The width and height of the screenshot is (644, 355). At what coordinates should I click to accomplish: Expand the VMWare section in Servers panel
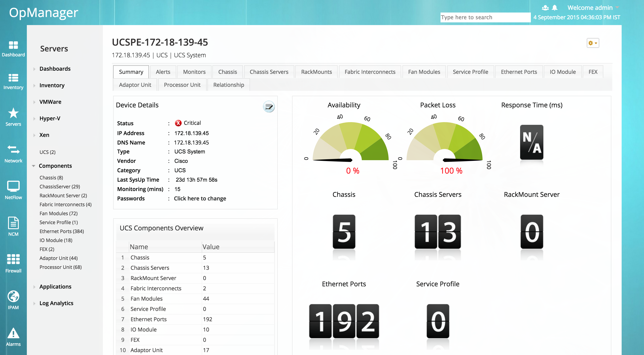(x=50, y=102)
